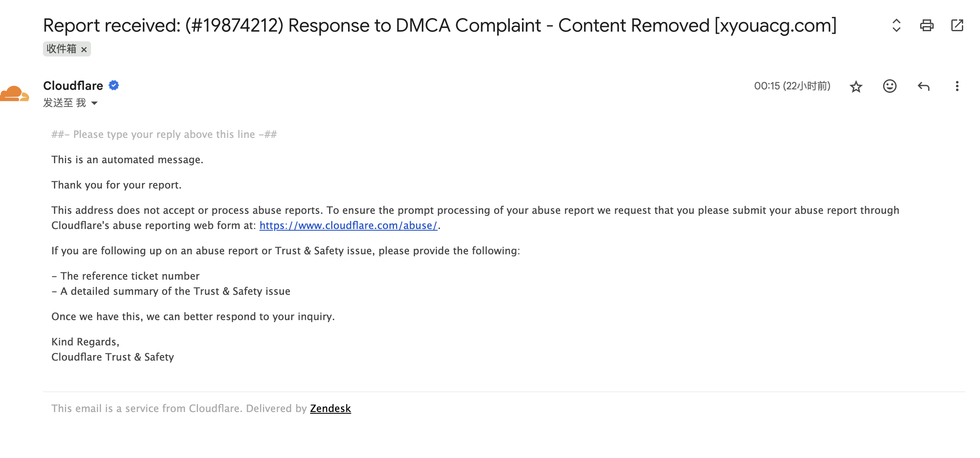
Task: Star the Cloudflare email
Action: [856, 86]
